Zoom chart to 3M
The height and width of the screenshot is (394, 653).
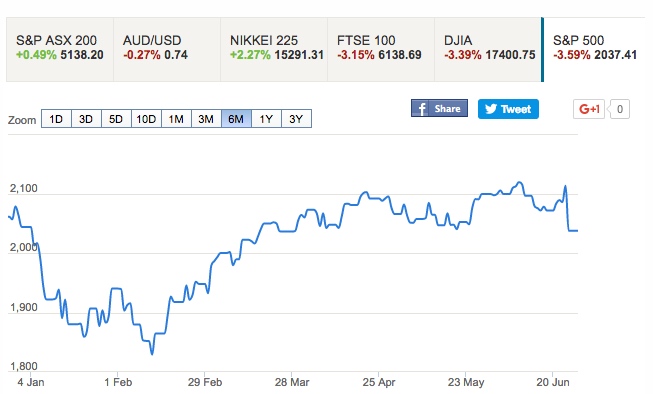[x=206, y=119]
